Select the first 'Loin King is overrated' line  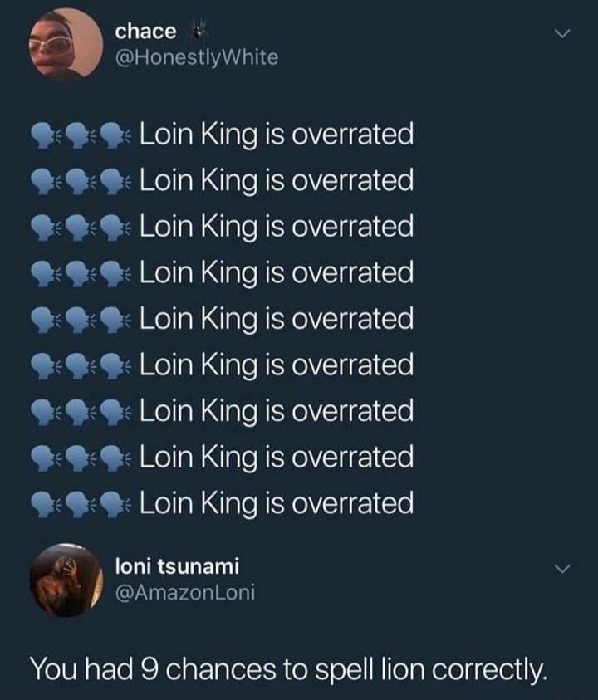pyautogui.click(x=278, y=135)
